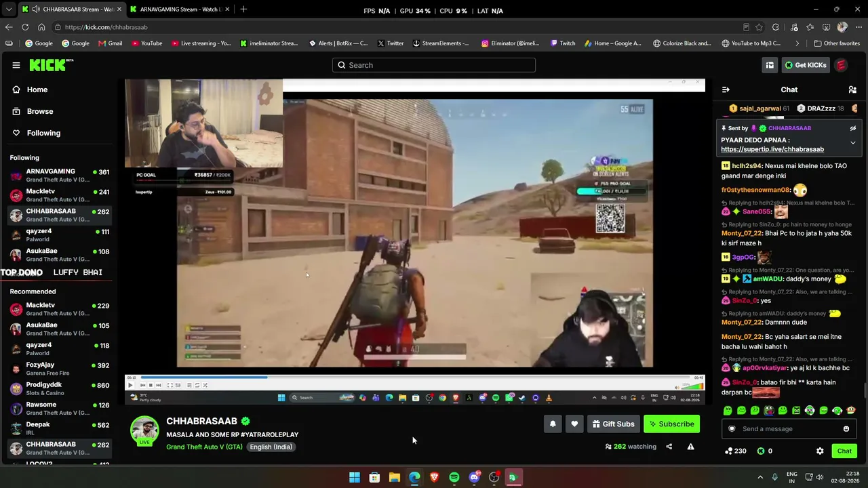Open the chat settings gear
Viewport: 868px width, 488px height.
point(820,451)
